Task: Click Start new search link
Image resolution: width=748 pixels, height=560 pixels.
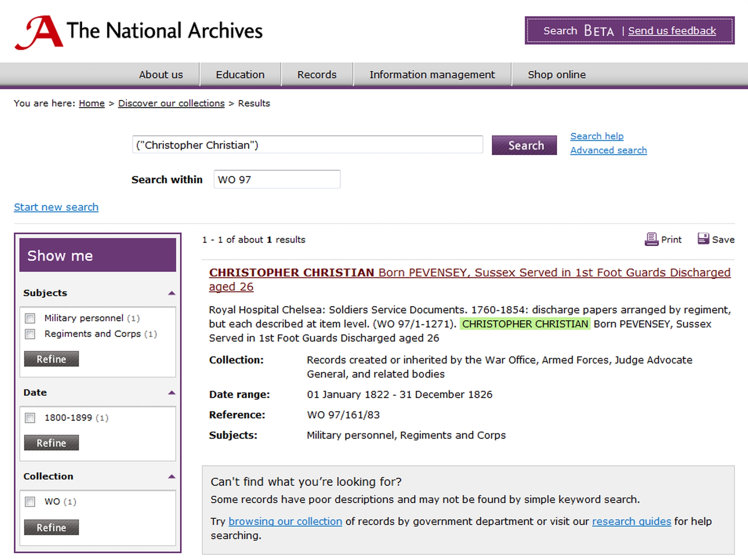Action: tap(56, 207)
